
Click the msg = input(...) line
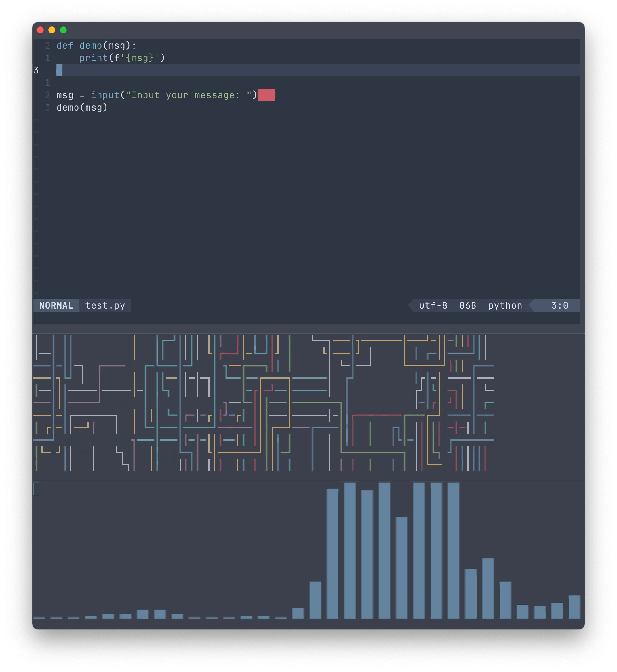(x=157, y=95)
